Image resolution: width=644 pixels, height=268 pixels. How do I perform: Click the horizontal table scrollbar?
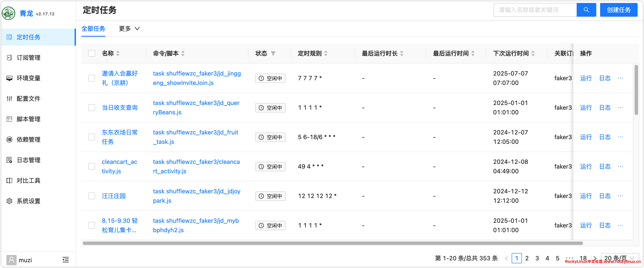pyautogui.click(x=332, y=243)
